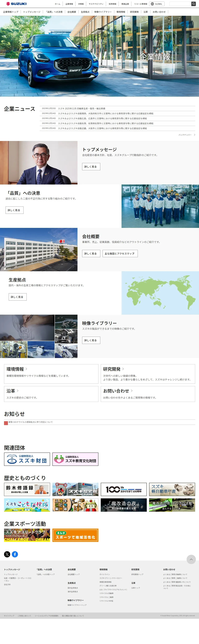Select リコール等情報 in top navigation

141,4
